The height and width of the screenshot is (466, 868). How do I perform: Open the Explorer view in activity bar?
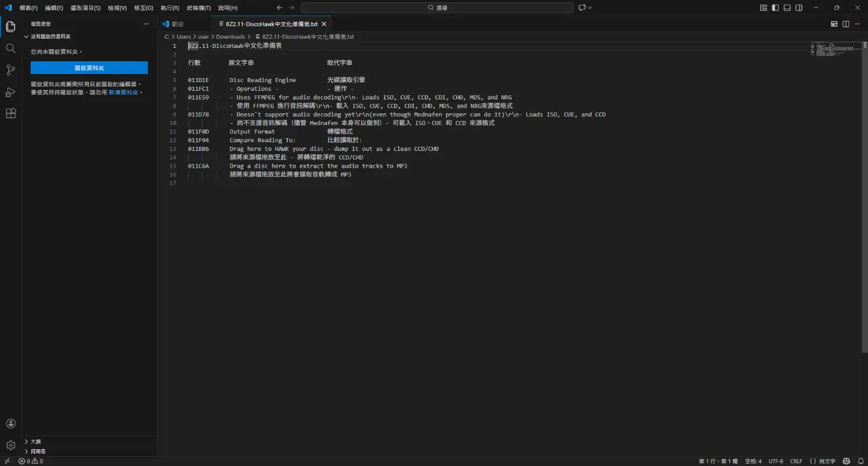click(10, 27)
